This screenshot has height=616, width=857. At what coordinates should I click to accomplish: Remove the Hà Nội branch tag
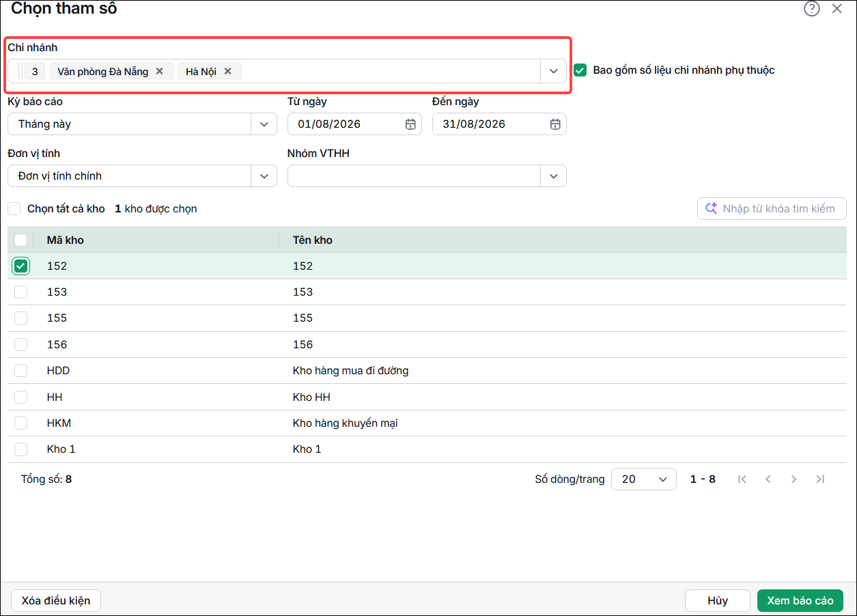coord(228,71)
